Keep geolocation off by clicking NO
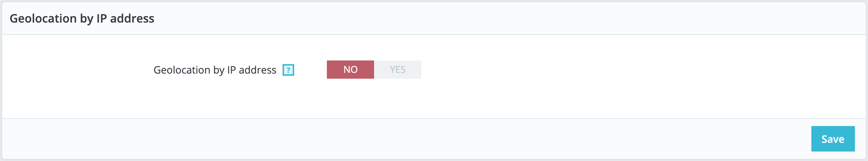Image resolution: width=868 pixels, height=161 pixels. pyautogui.click(x=350, y=70)
